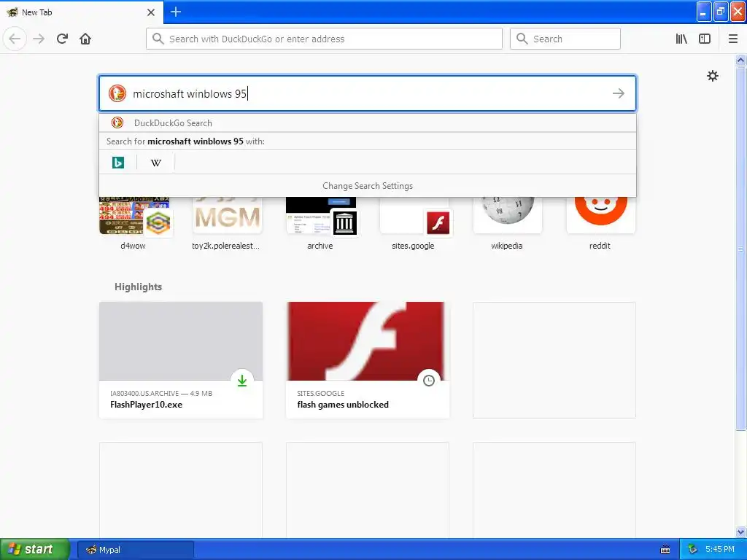Screen dimensions: 747x560
Task: Open the Windows start menu
Action: click(x=35, y=549)
